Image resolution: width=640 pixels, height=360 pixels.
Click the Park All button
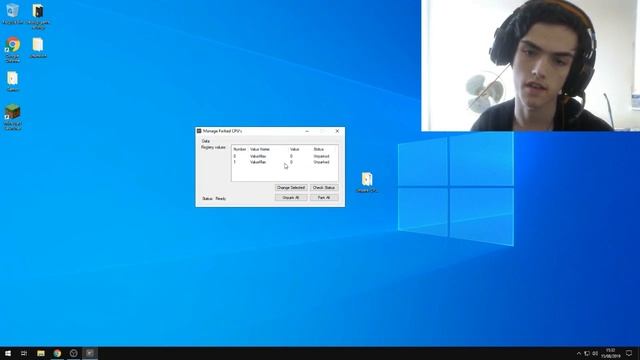click(x=324, y=198)
